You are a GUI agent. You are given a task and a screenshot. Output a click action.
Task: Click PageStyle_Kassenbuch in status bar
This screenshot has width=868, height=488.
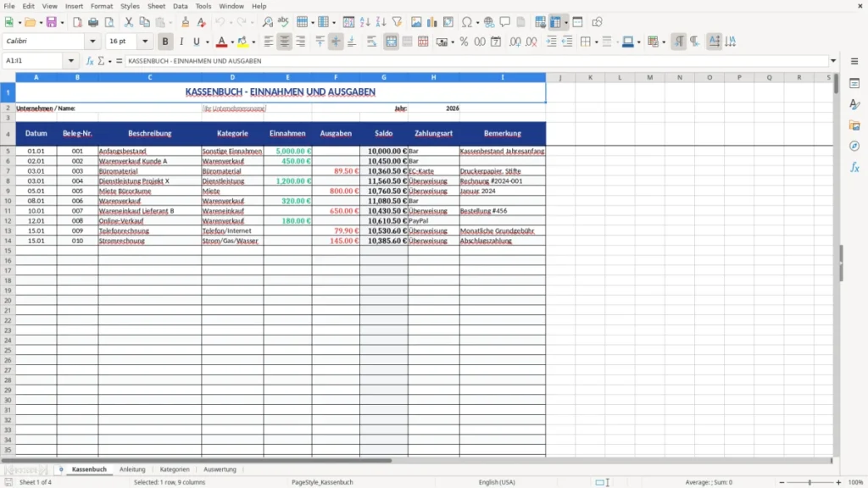[322, 482]
